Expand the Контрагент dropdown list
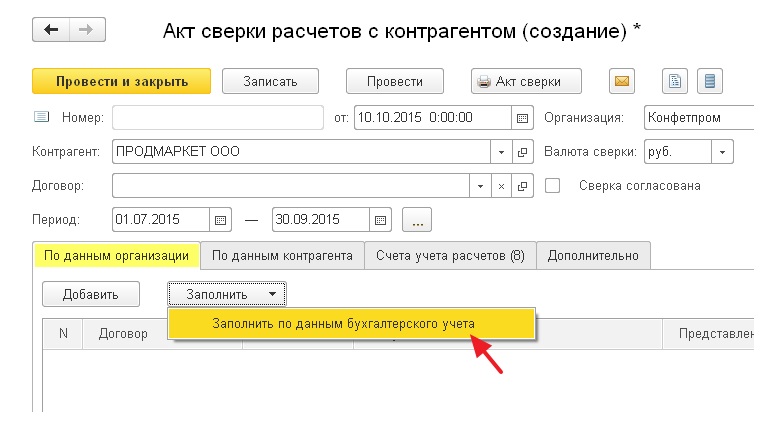This screenshot has height=427, width=765. (501, 152)
